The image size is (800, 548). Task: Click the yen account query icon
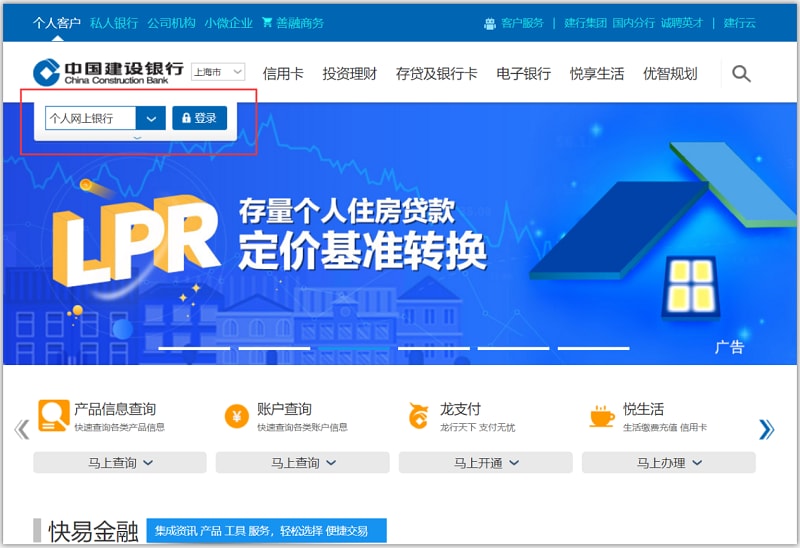[x=236, y=416]
